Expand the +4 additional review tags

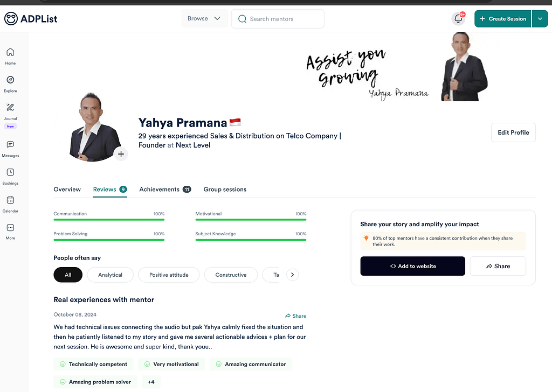151,382
